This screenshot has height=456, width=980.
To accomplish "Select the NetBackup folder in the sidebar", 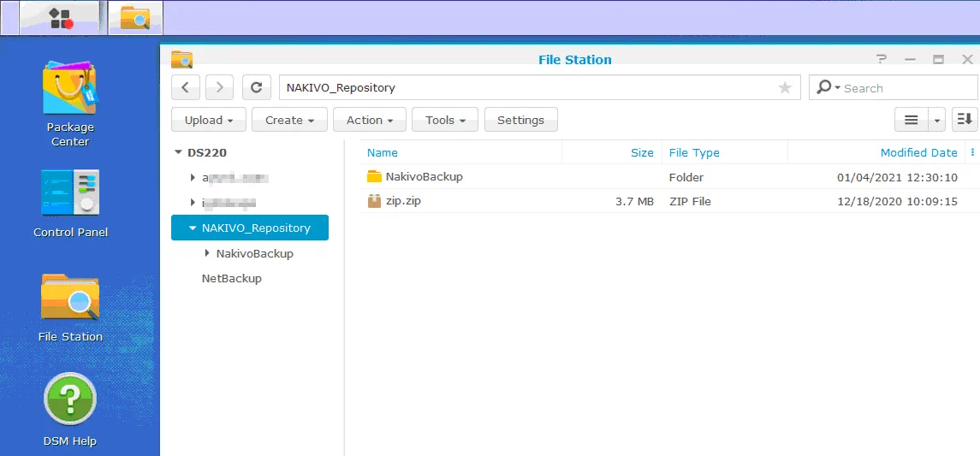I will click(231, 278).
